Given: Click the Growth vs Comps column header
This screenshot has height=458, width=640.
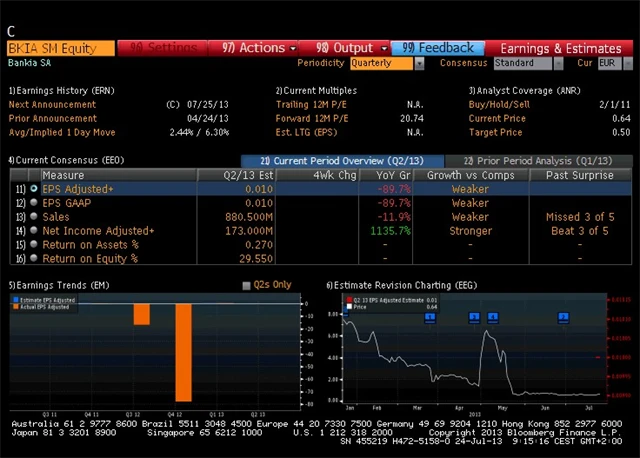Looking at the screenshot, I should click(x=471, y=175).
